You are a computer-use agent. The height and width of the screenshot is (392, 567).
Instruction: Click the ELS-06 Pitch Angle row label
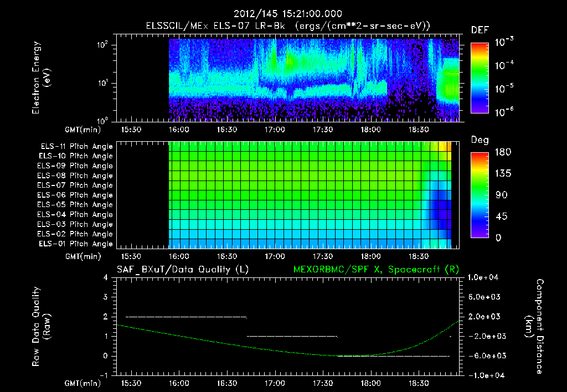pos(75,195)
